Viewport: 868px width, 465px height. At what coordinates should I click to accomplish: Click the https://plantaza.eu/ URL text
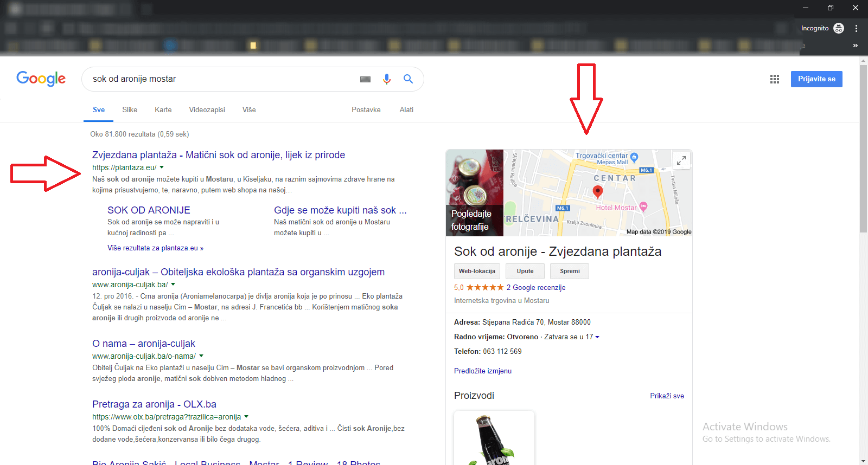pos(124,168)
